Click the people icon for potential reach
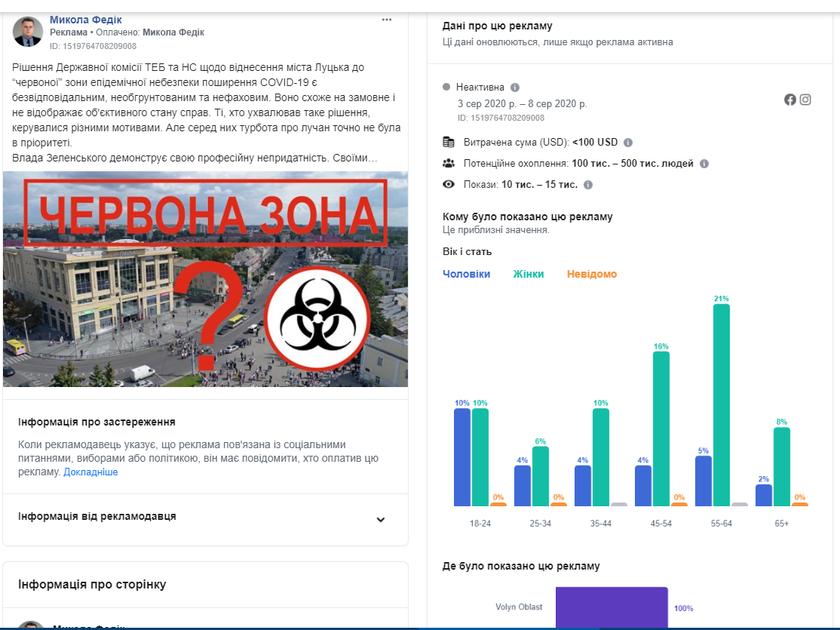 tap(449, 163)
